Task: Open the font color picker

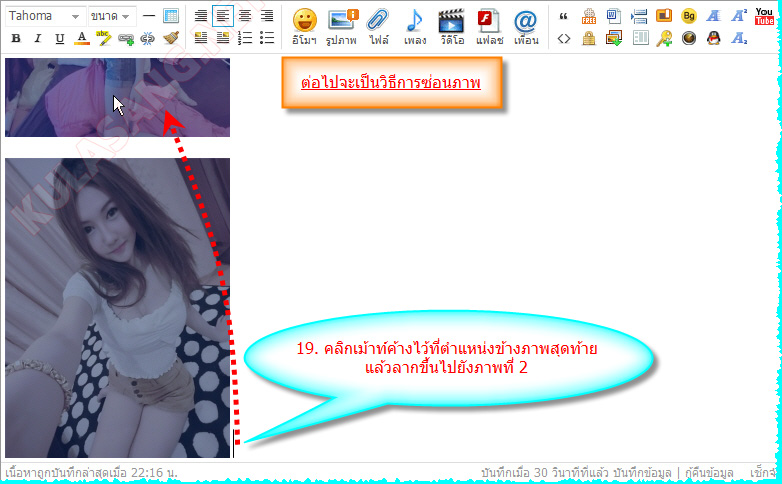Action: point(82,38)
